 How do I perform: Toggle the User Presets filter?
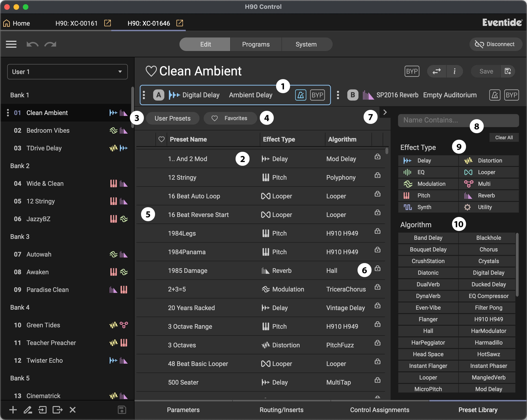(x=172, y=118)
